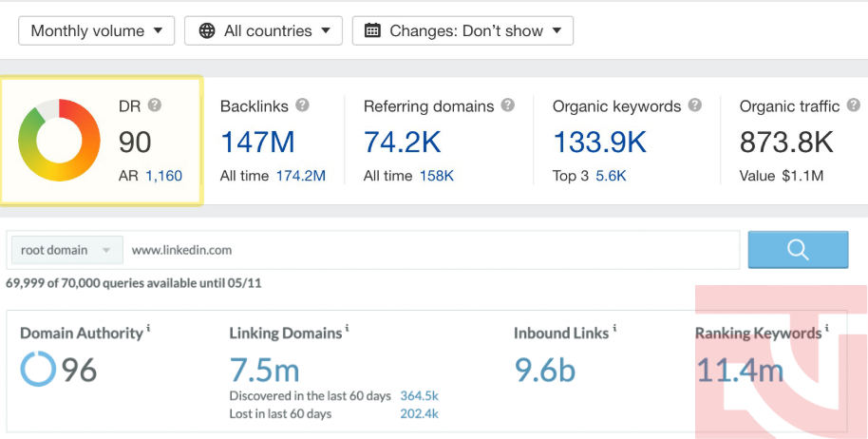
Task: Open the AR 1,160 rank link
Action: tap(164, 176)
